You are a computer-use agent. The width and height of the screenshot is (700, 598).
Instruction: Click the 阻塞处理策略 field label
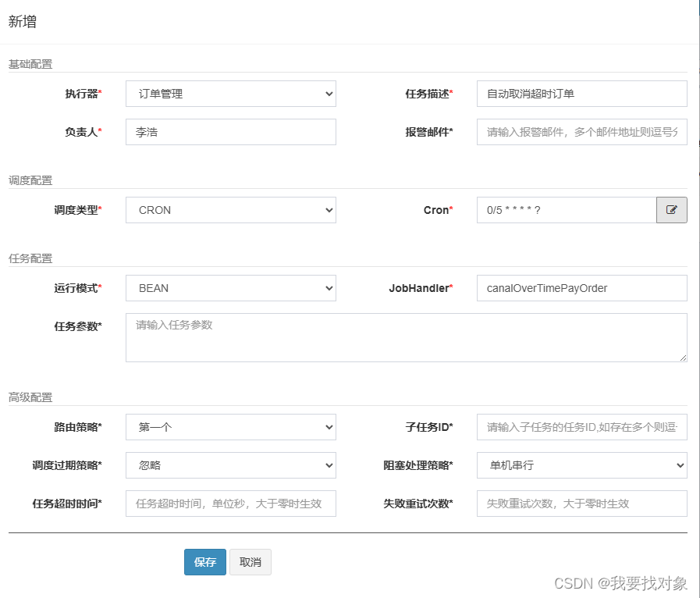click(418, 465)
